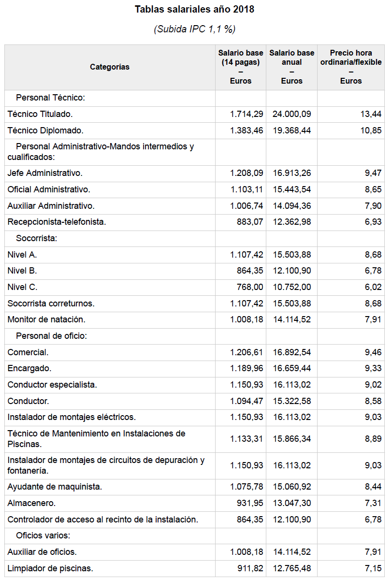
Task: Select the 'Limpiador de piscinas.' row label
Action: click(x=50, y=568)
